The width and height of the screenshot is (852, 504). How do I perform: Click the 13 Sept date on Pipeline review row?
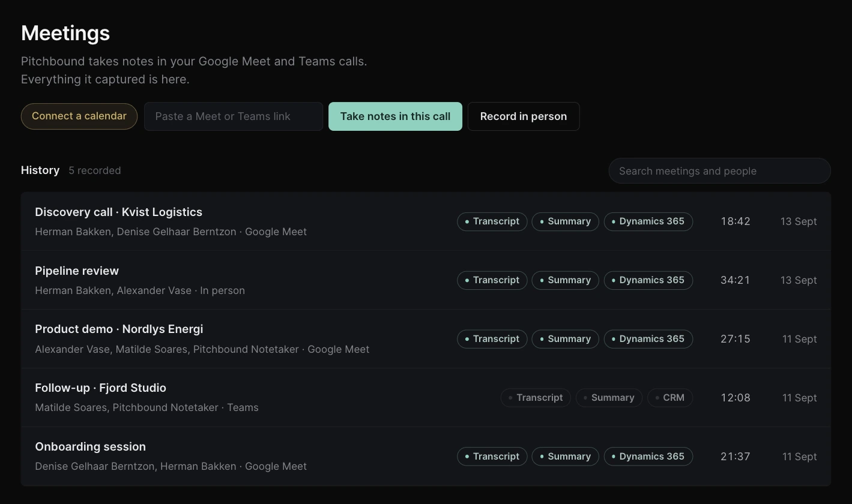(x=799, y=280)
